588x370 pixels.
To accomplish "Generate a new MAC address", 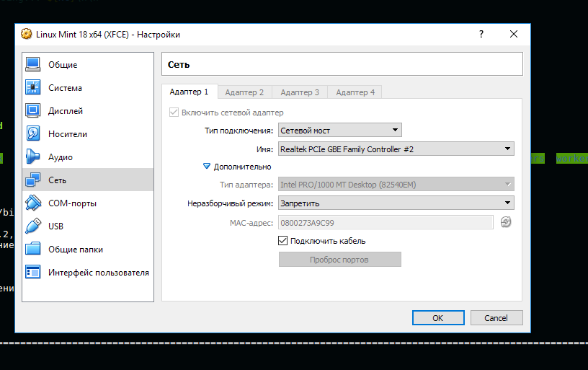I will pos(506,222).
